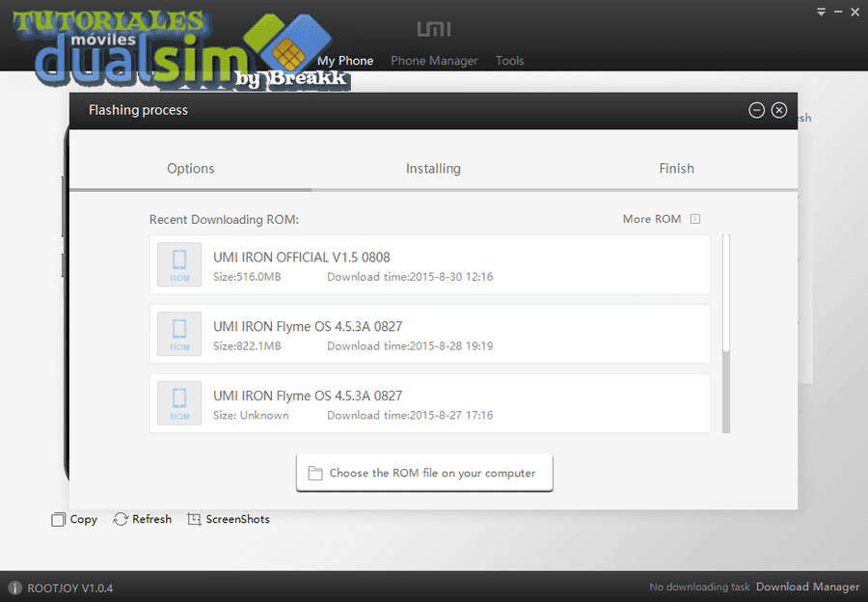
Task: Click the UMI logo in header
Action: (x=434, y=29)
